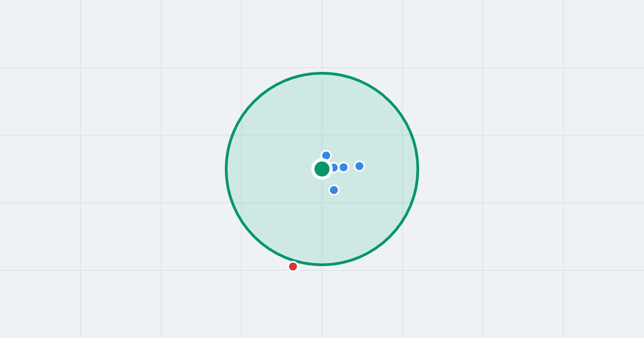
Task: Select the rightmost blue dot in the circle
Action: pos(360,166)
